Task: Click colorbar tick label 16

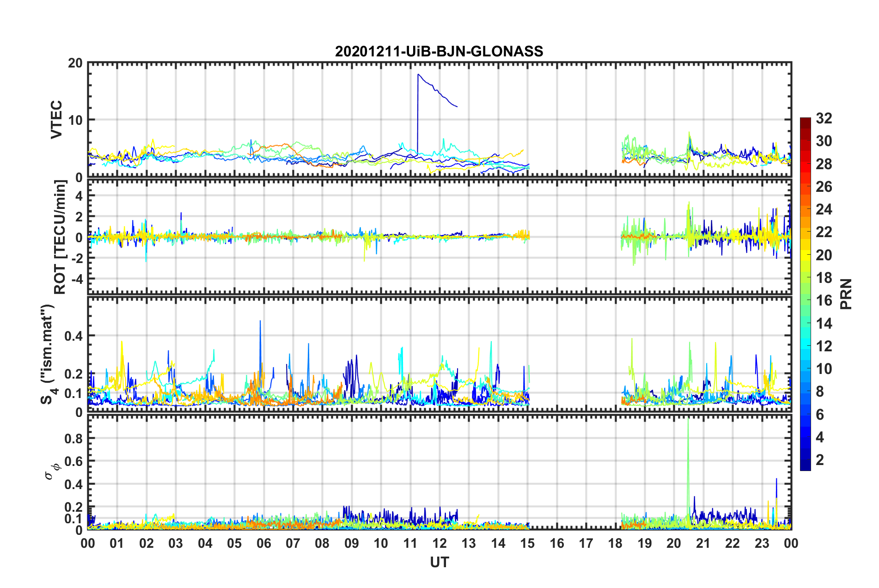Action: click(824, 300)
